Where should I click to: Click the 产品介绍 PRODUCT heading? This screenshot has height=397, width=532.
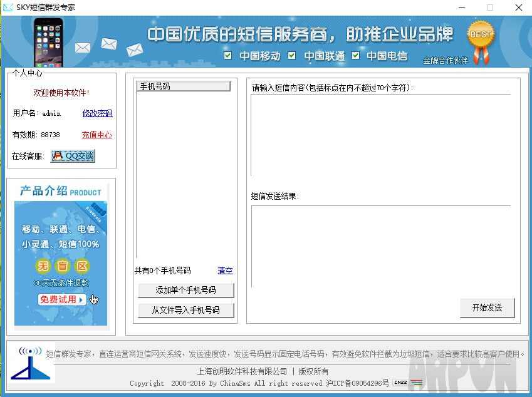(x=60, y=191)
